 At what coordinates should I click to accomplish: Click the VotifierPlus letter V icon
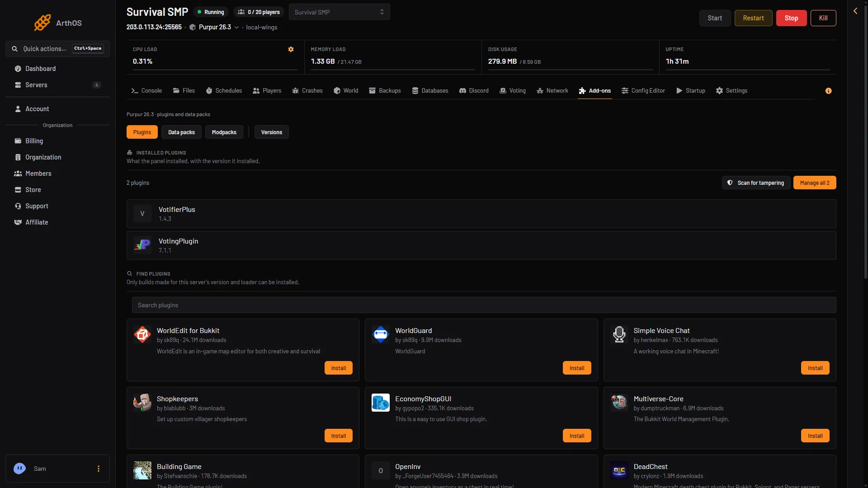click(142, 214)
